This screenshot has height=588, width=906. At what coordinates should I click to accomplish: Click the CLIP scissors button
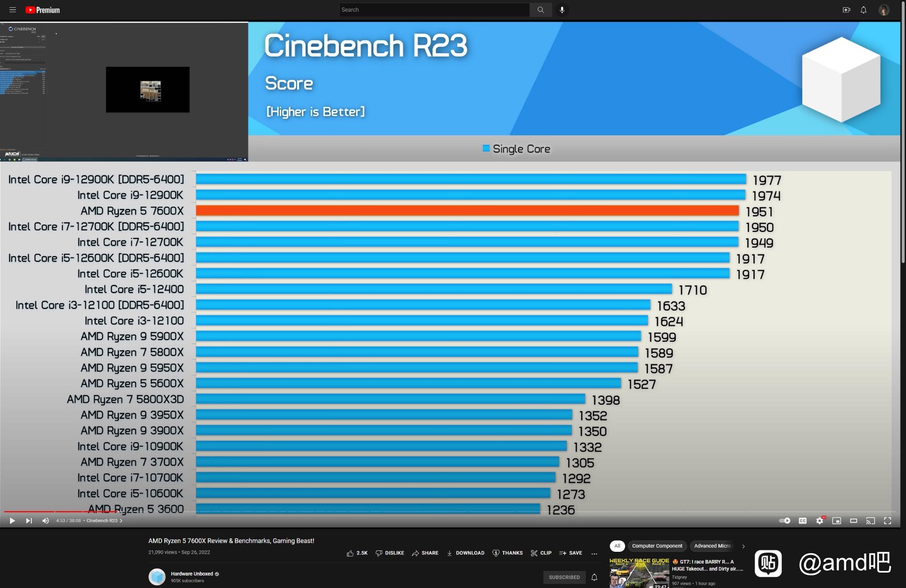(541, 553)
